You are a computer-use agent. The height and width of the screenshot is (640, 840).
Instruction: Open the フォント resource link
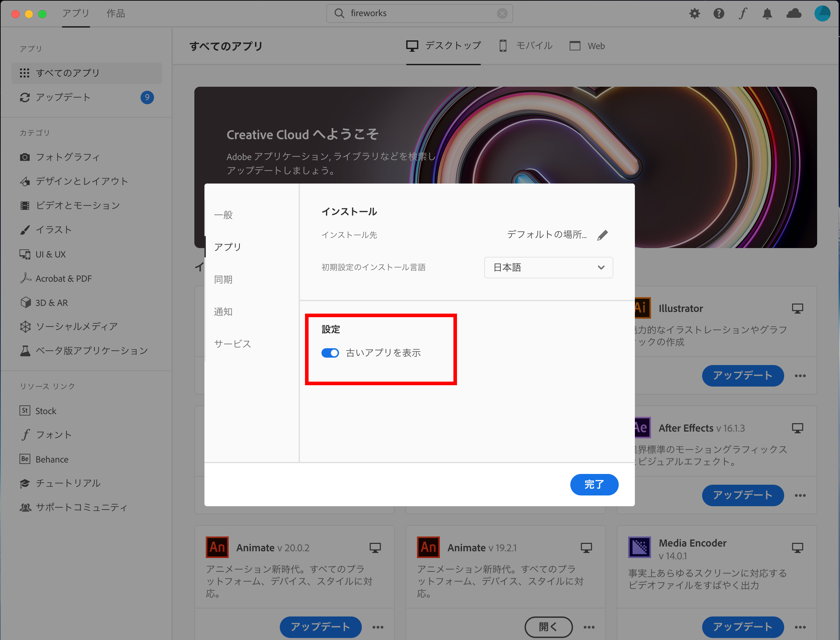46,435
